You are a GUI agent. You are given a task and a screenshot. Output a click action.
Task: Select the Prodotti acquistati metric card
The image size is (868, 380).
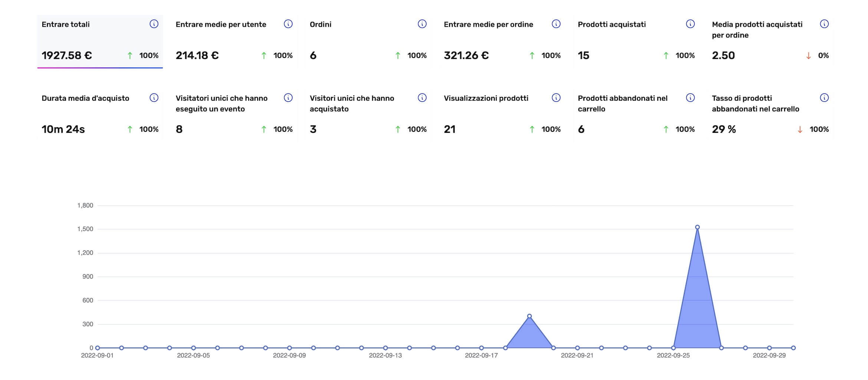[x=636, y=41]
